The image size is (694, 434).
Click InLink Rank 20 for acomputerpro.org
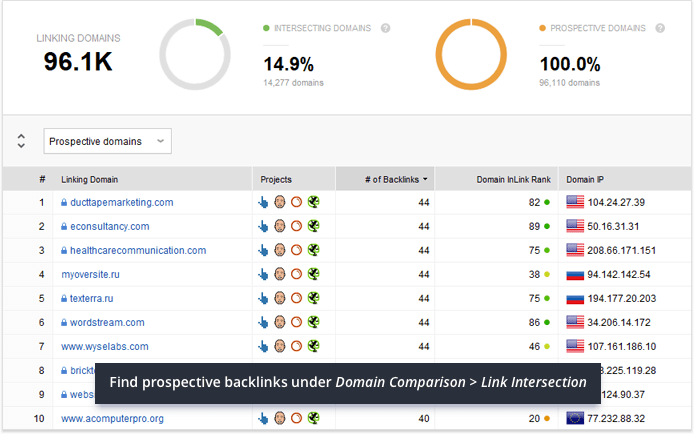[x=534, y=419]
